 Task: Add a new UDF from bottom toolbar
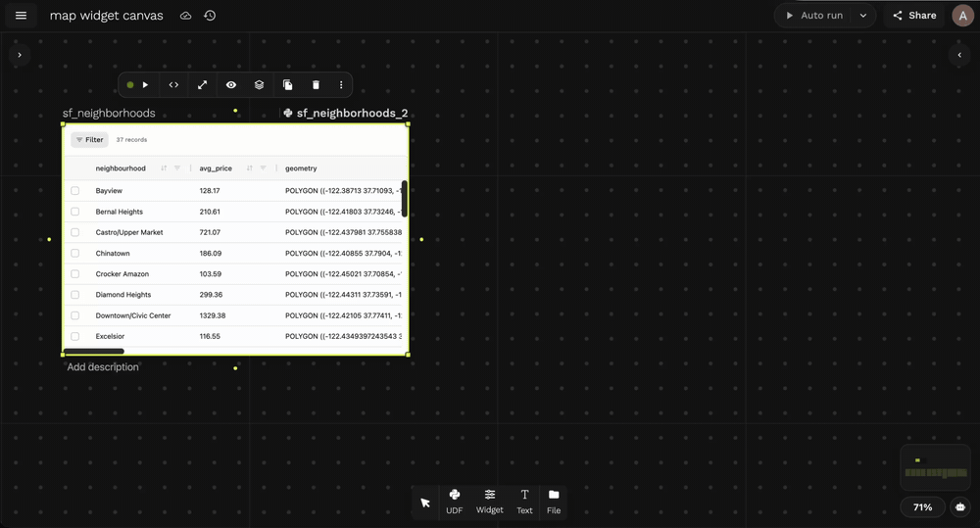click(455, 502)
